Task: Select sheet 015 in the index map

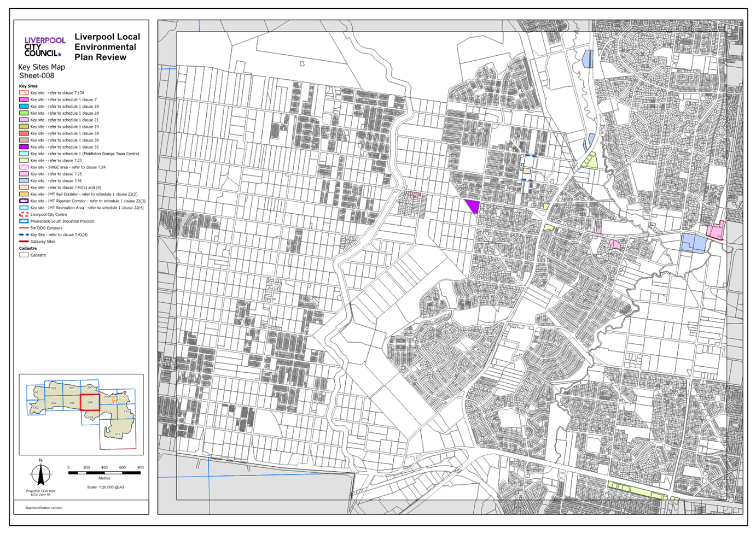Action: (126, 411)
